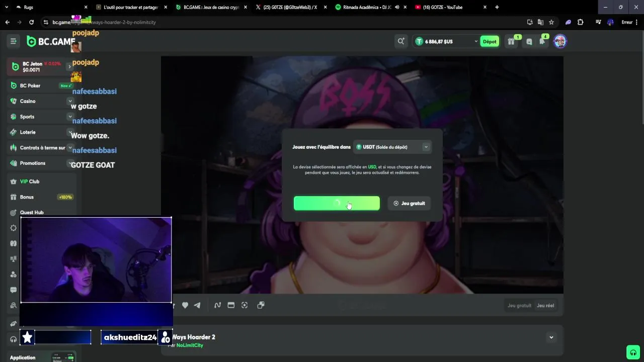Go back with the browser back arrow

(7, 22)
